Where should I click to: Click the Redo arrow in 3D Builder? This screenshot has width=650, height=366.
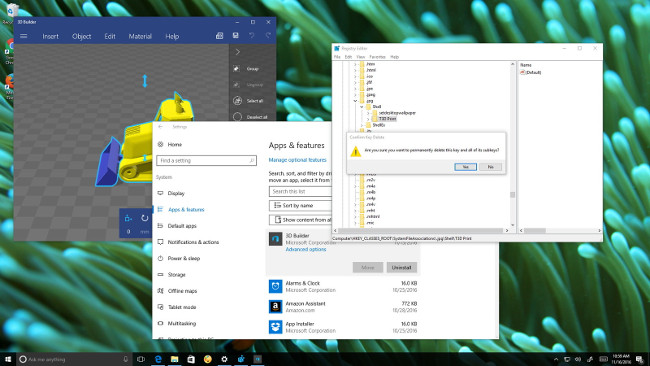(268, 36)
